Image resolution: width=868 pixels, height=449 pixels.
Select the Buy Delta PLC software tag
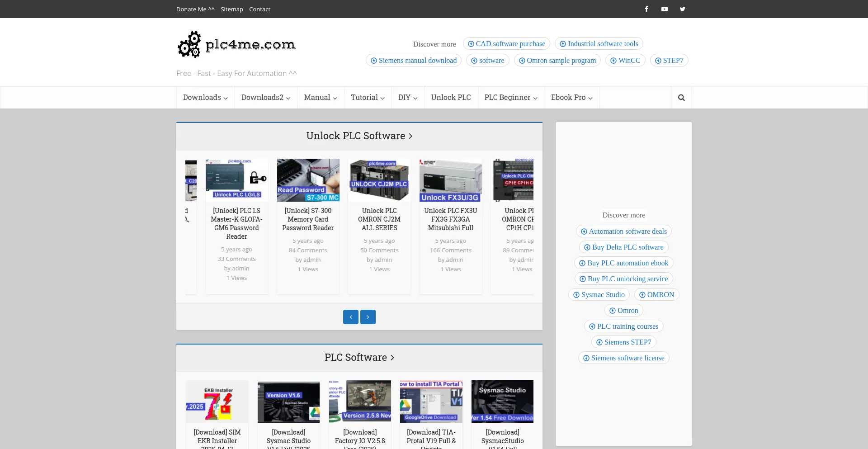coord(623,247)
